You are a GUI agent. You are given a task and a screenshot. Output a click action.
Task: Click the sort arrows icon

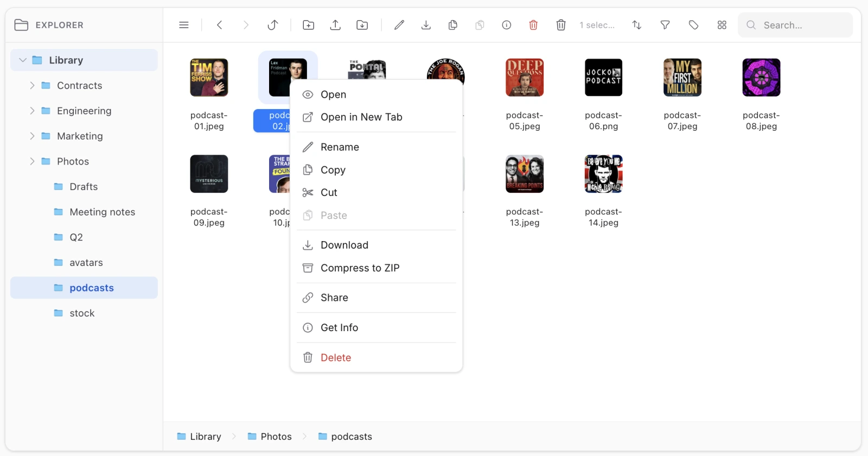[637, 25]
